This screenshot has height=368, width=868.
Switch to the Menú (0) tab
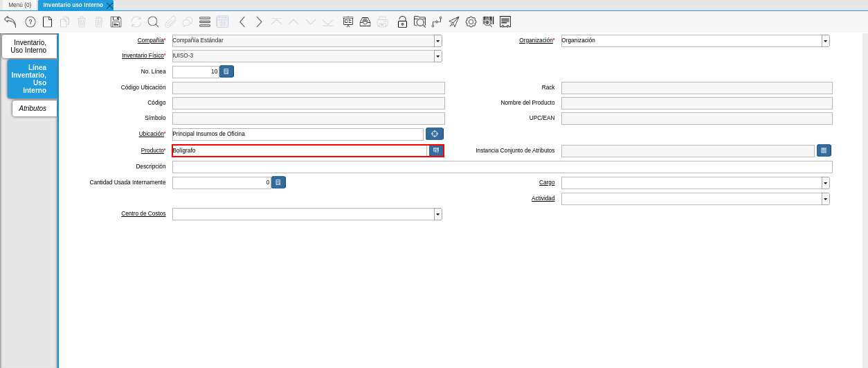[19, 5]
